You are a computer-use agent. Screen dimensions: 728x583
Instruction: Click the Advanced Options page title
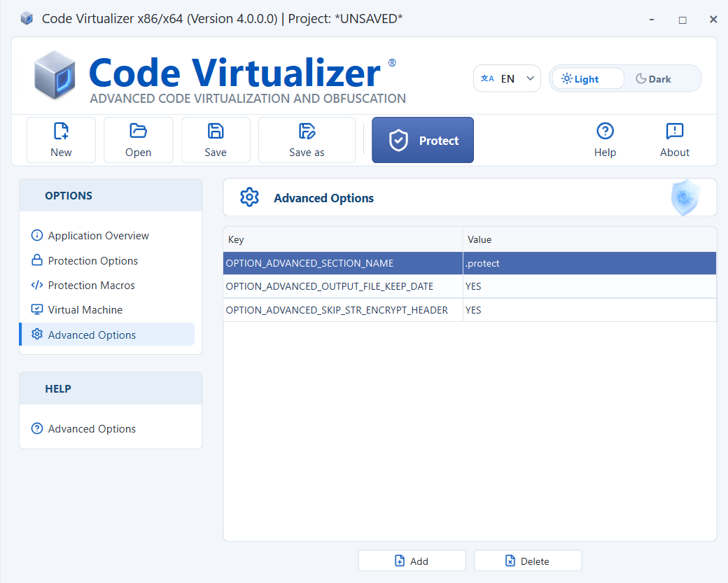pyautogui.click(x=323, y=198)
